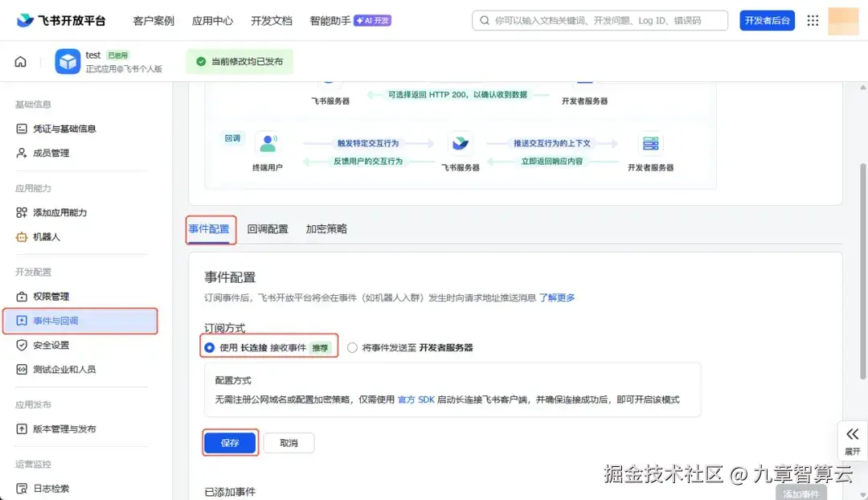868x500 pixels.
Task: Click the 安全设置 shield icon
Action: tap(22, 345)
